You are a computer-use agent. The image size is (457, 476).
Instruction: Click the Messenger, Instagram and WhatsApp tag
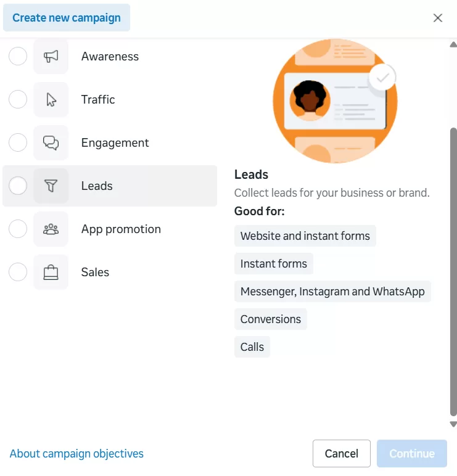[x=332, y=292]
